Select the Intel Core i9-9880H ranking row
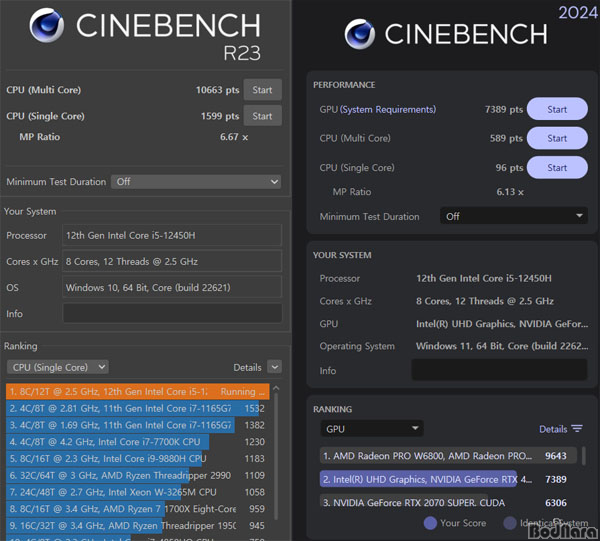600x541 pixels. [138, 458]
